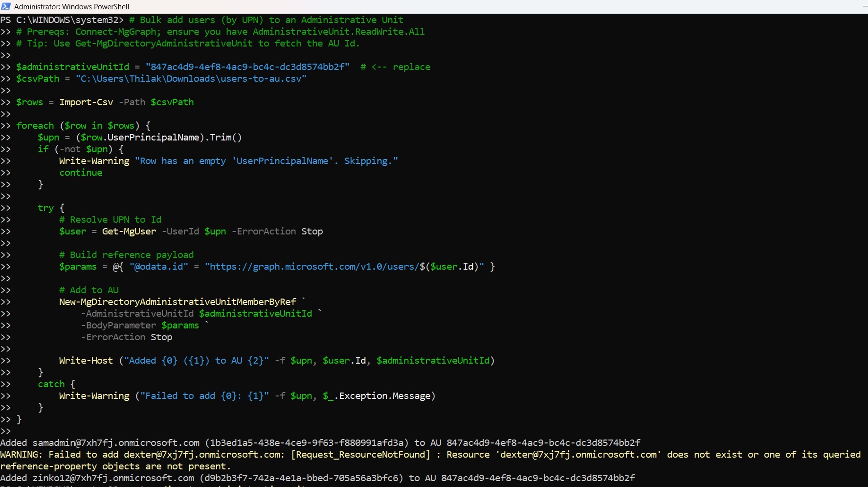Click the users-to-au.csv file path string
The height and width of the screenshot is (487, 868).
click(191, 79)
